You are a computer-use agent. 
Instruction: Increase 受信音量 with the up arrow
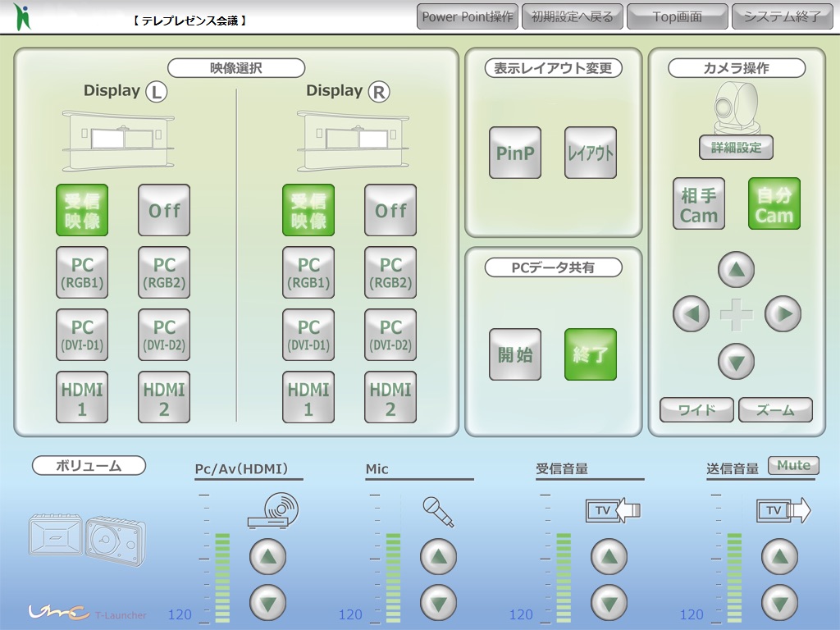click(609, 558)
